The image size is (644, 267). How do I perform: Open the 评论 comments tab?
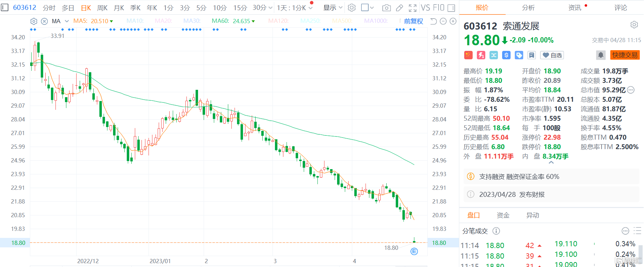(x=621, y=8)
